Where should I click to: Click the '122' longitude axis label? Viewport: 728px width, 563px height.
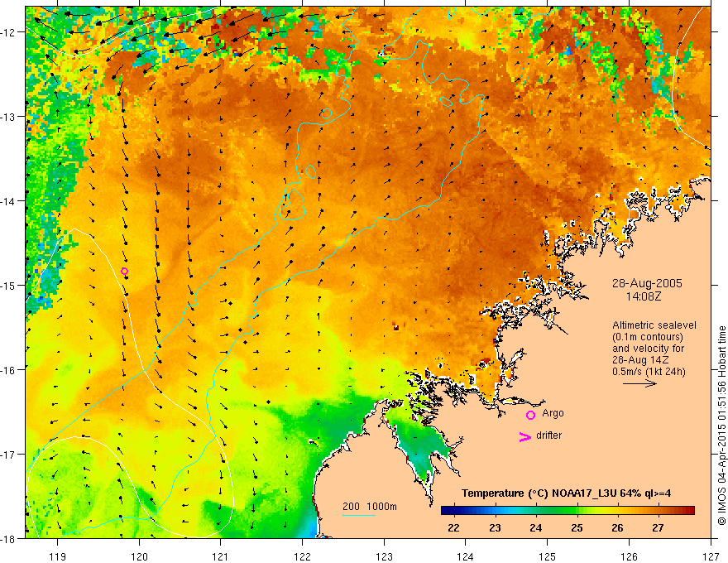(302, 556)
